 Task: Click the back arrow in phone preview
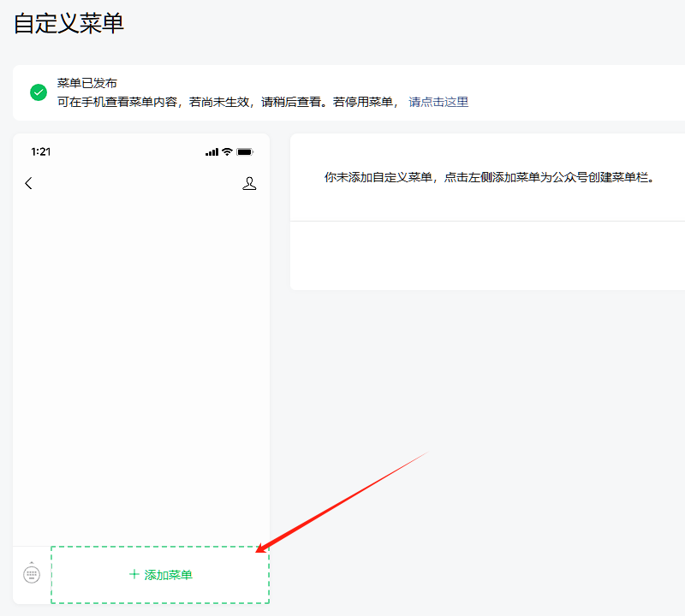point(28,183)
